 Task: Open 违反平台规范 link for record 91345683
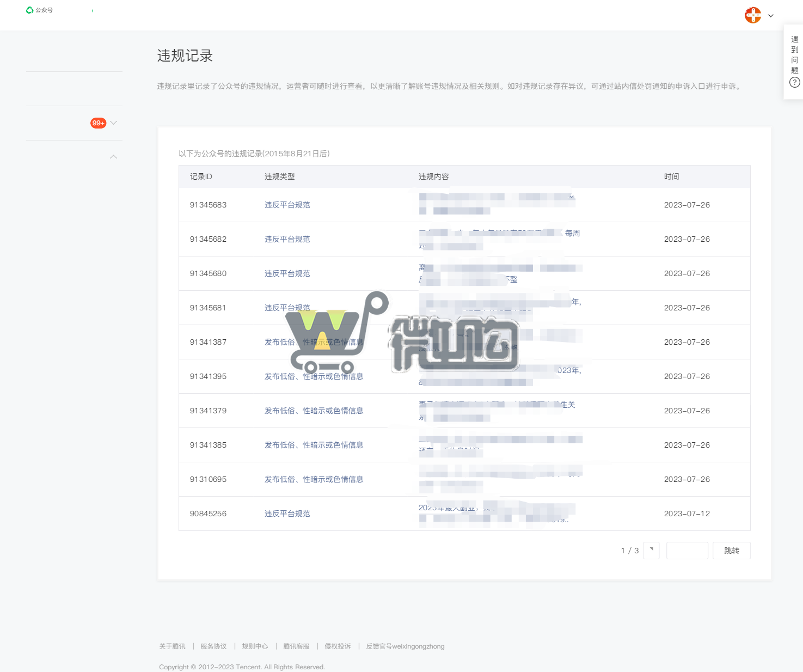point(287,205)
